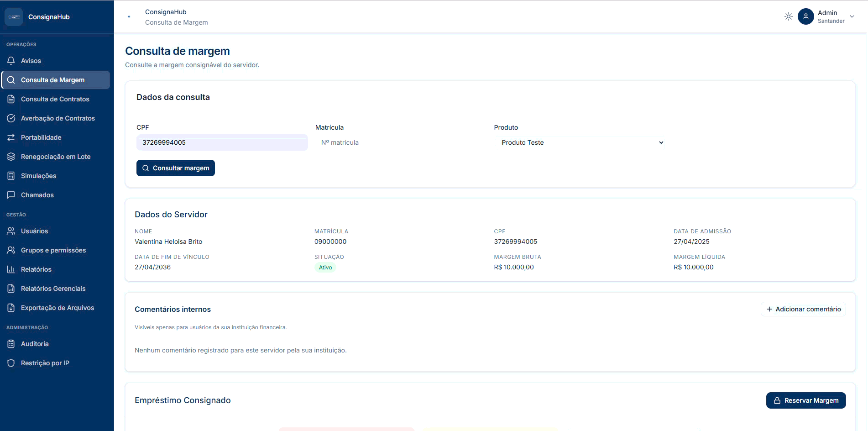
Task: Click the Portabilidade arrows icon
Action: click(11, 137)
